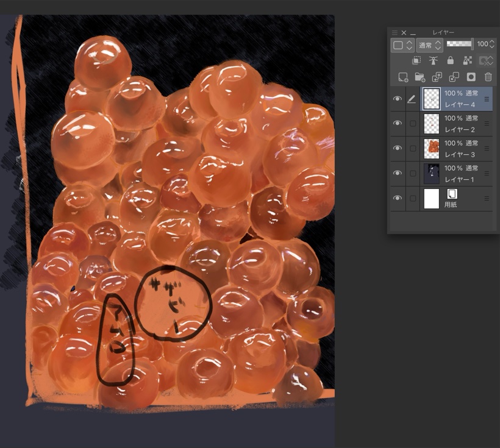Create a new layer folder
This screenshot has height=448, width=500.
point(420,77)
